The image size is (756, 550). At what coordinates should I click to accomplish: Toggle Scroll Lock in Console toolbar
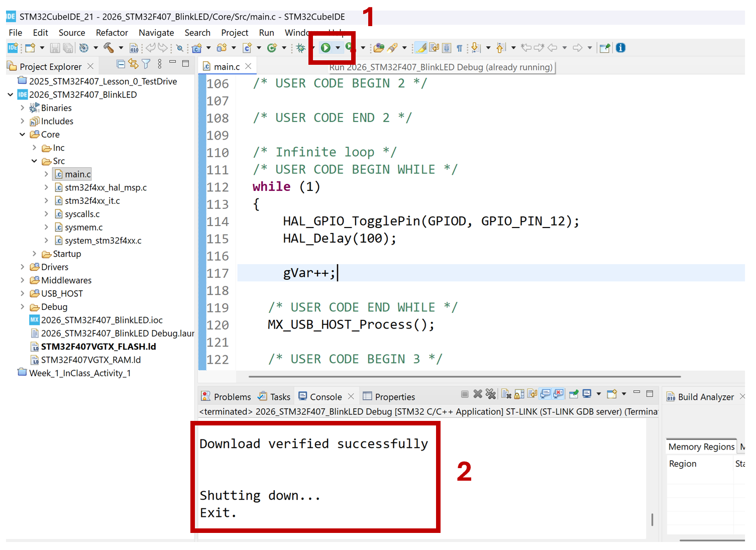519,394
